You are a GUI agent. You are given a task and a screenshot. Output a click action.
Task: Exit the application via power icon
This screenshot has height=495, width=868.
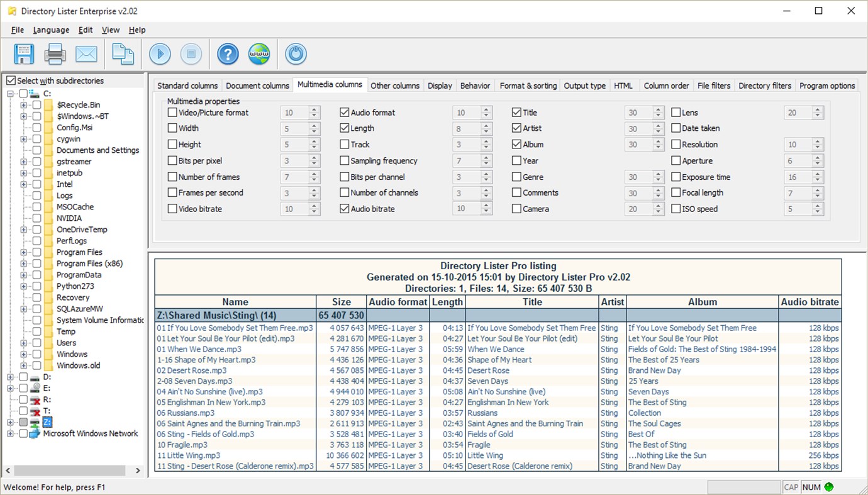pyautogui.click(x=295, y=54)
